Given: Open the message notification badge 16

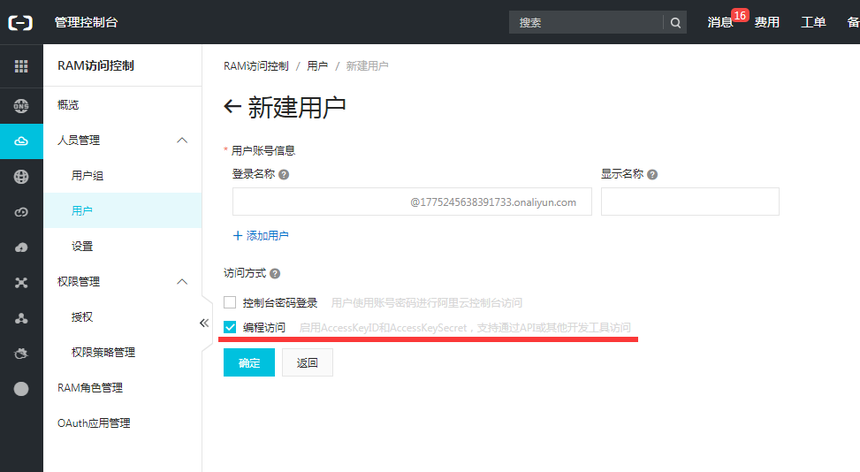Looking at the screenshot, I should [x=740, y=15].
